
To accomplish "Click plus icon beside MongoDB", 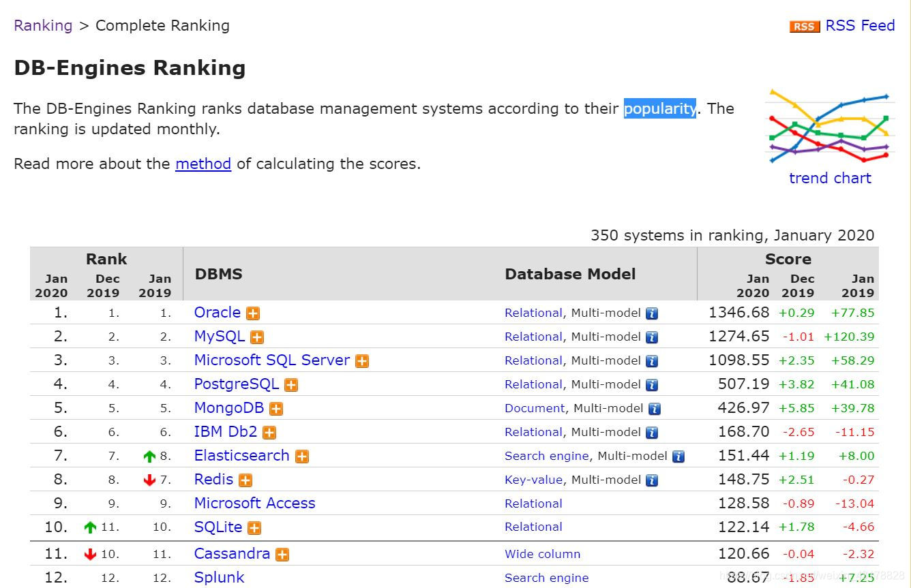I will [276, 409].
